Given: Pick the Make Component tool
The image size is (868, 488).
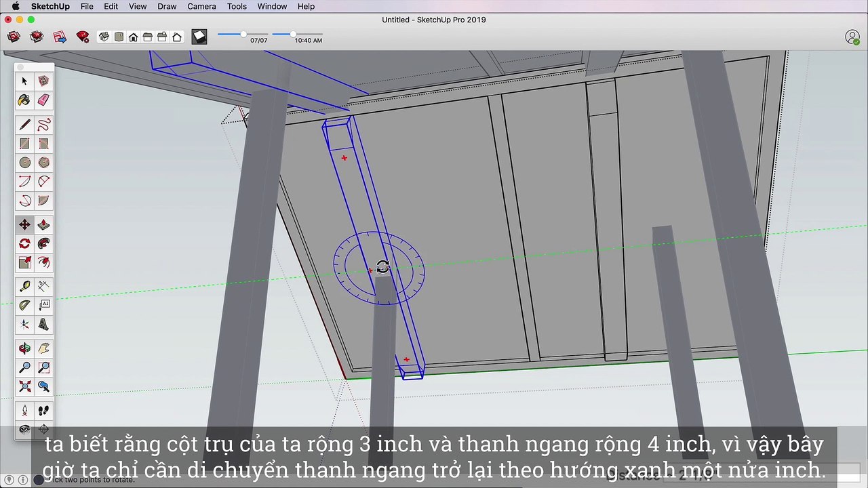Looking at the screenshot, I should click(x=43, y=81).
